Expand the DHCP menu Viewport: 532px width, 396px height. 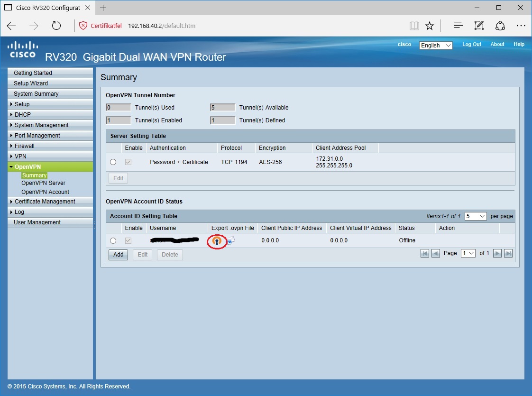(x=50, y=115)
